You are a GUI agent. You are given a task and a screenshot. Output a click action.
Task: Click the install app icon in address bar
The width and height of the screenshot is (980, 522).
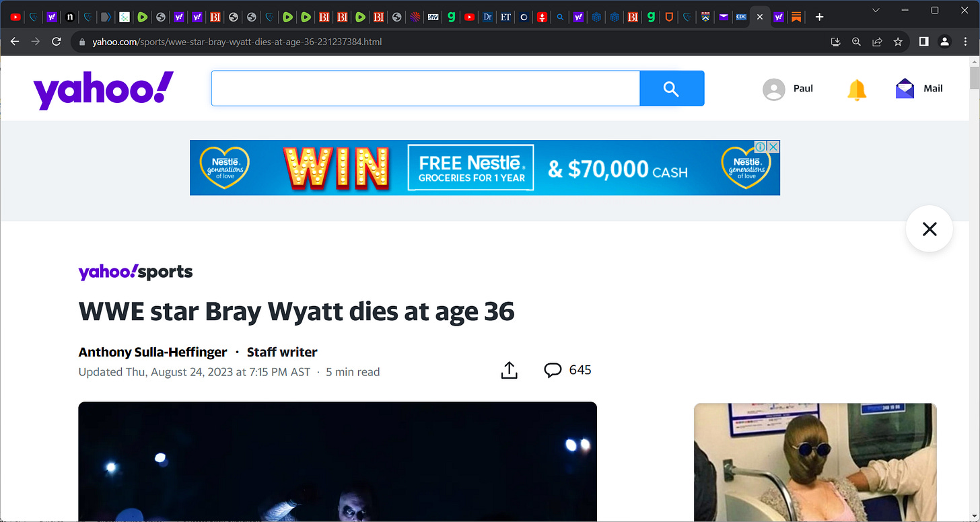(835, 42)
